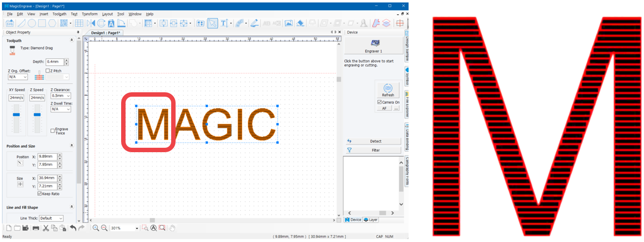Screen dimensions: 644x242
Task: Click the camera Refresh button
Action: pos(388,90)
